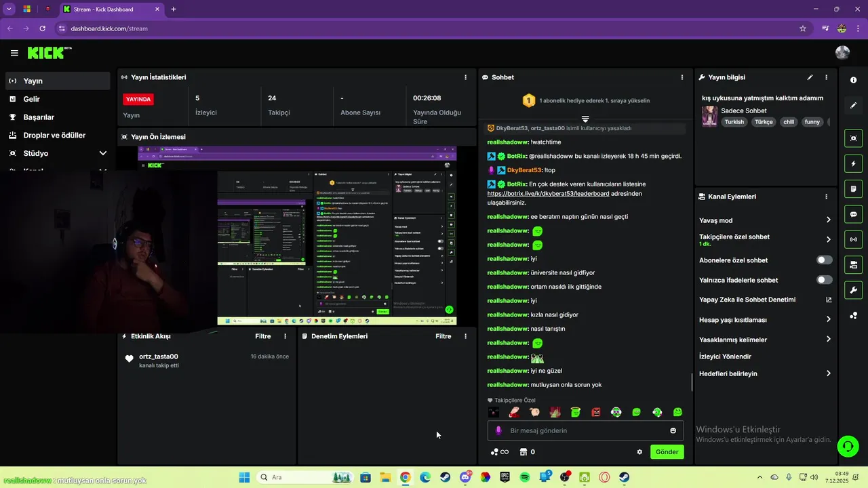Insert the pink pig face emote
Image resolution: width=868 pixels, height=488 pixels.
534,412
